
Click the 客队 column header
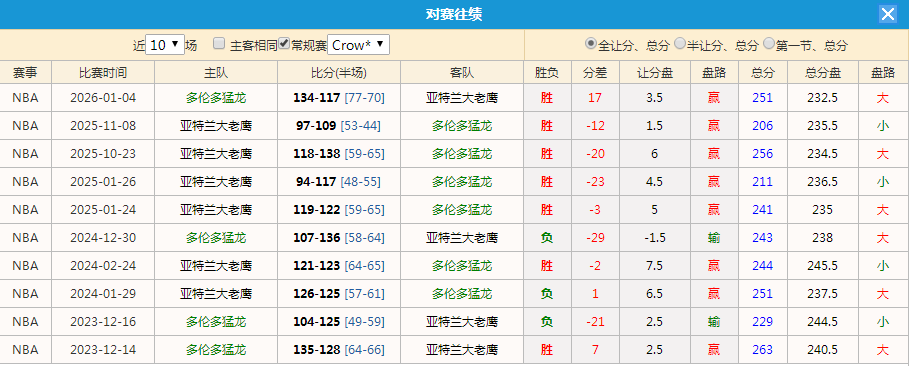coord(462,73)
